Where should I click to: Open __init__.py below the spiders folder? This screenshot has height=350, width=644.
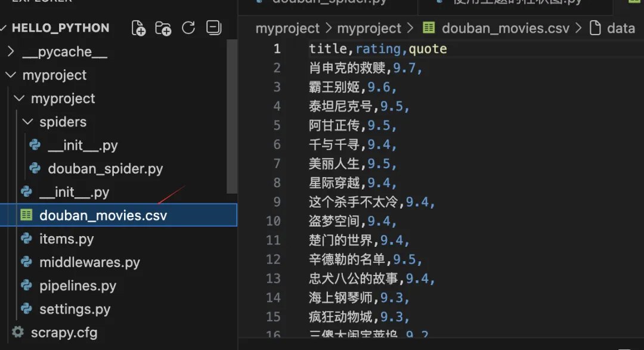point(74,192)
